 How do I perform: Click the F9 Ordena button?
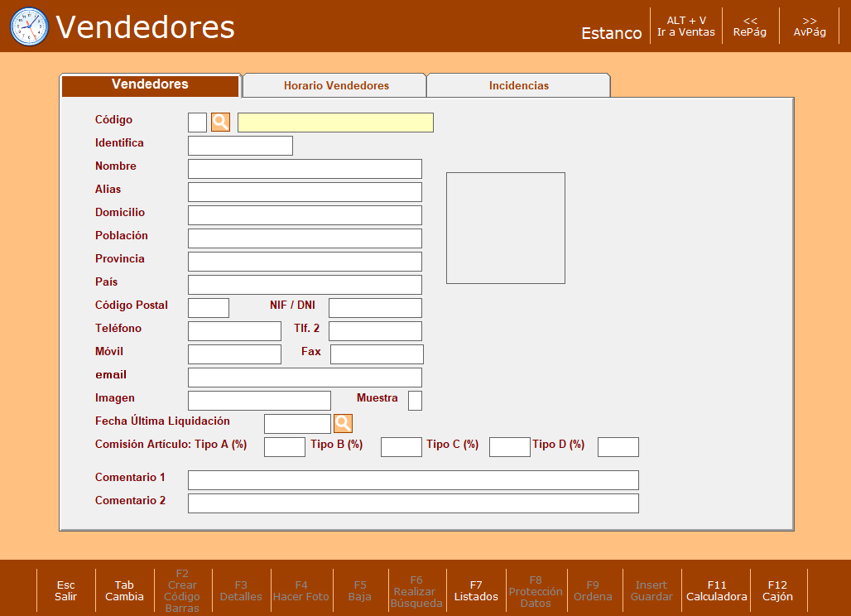[593, 590]
